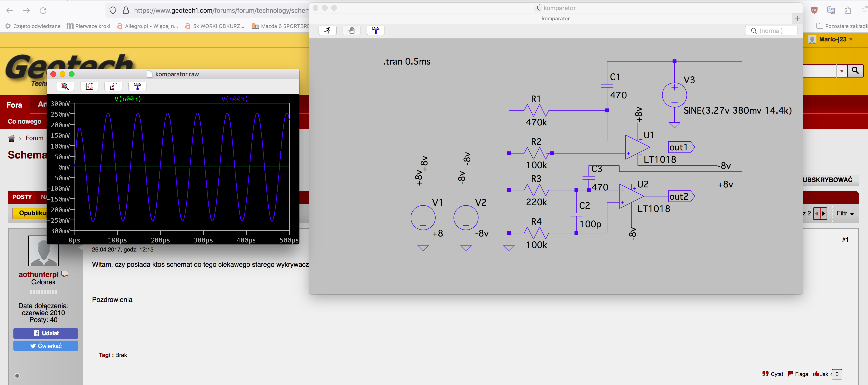The image size is (868, 385).
Task: Click the zoom-cancel magnifier icon in waveform toolbar
Action: click(65, 87)
